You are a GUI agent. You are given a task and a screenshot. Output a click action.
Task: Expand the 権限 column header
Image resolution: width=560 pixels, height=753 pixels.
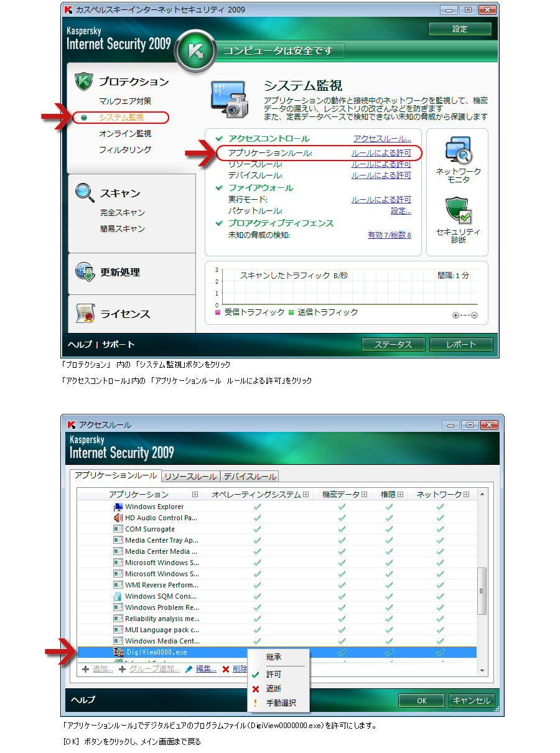coord(401,495)
